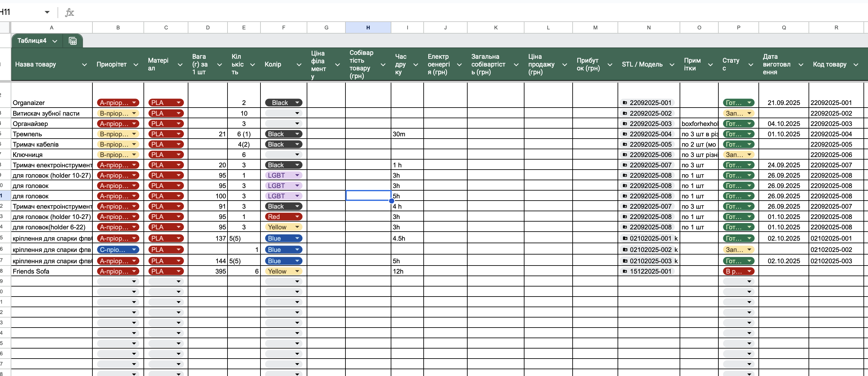Click the formula bar input

[x=472, y=13]
